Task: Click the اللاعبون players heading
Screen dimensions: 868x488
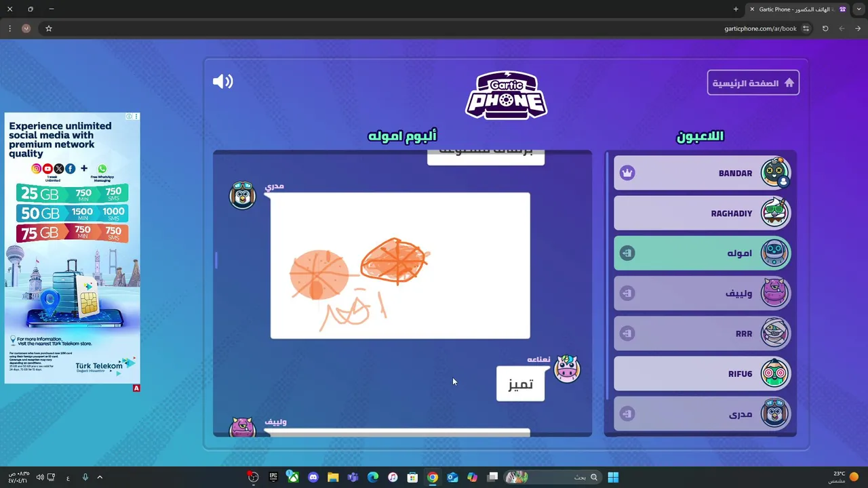Action: (x=700, y=136)
